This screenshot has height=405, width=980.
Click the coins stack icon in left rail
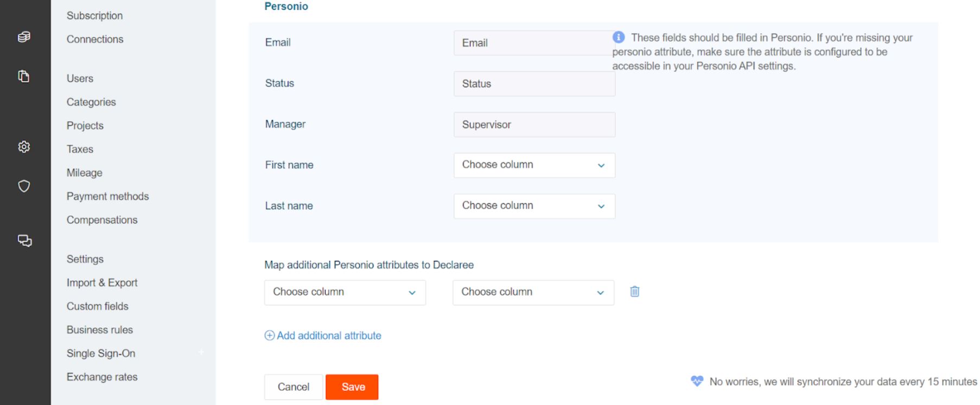tap(24, 37)
